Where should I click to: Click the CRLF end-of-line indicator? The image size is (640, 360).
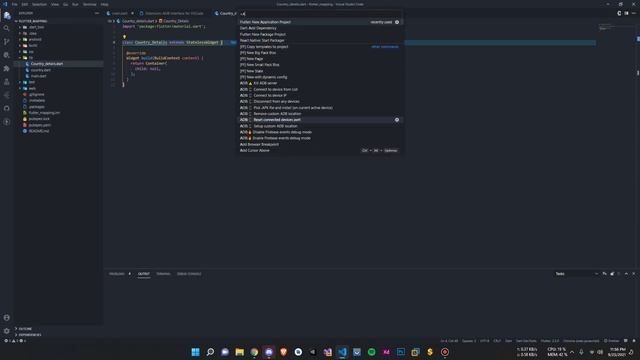coord(497,341)
